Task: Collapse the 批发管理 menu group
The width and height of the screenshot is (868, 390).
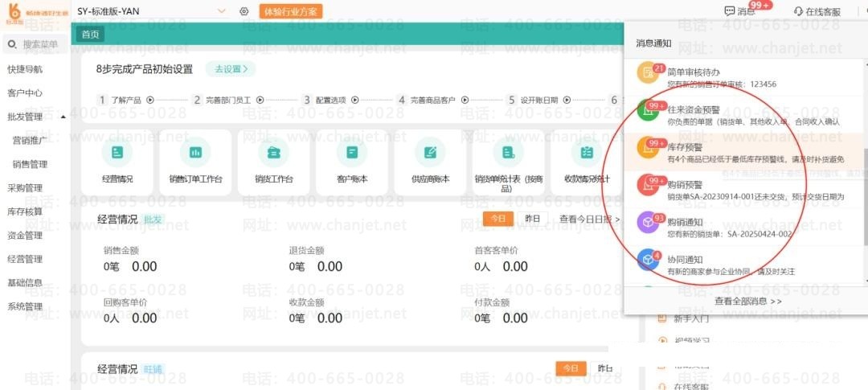Action: point(63,117)
